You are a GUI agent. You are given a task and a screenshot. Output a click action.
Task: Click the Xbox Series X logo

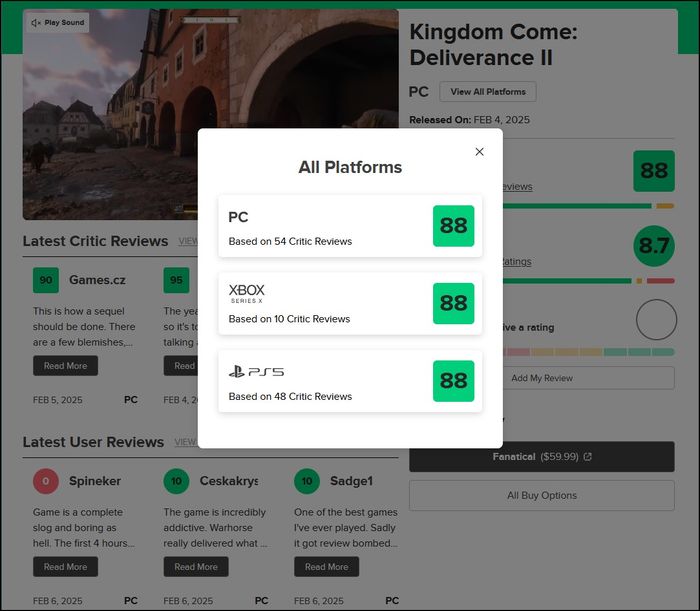[x=246, y=294]
